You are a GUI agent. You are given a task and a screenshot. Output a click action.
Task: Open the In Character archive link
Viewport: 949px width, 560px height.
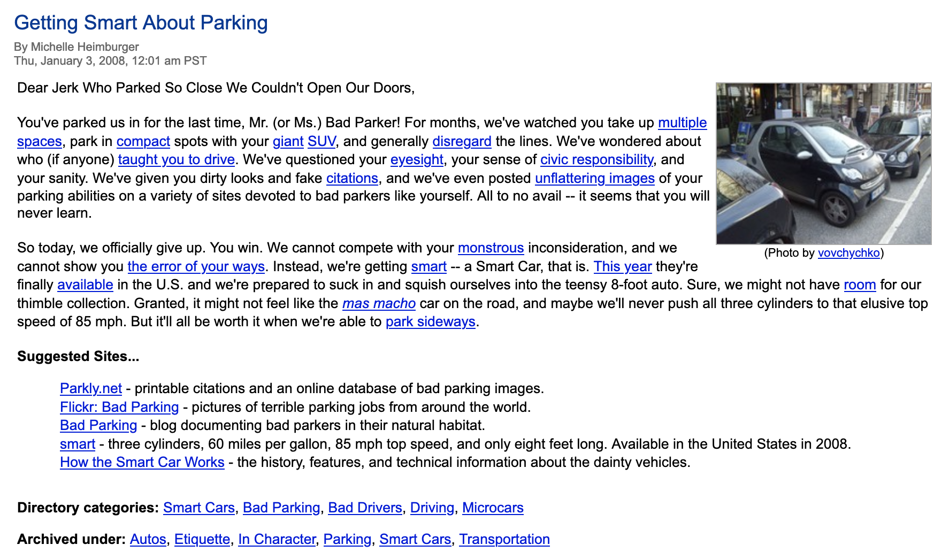(x=277, y=539)
